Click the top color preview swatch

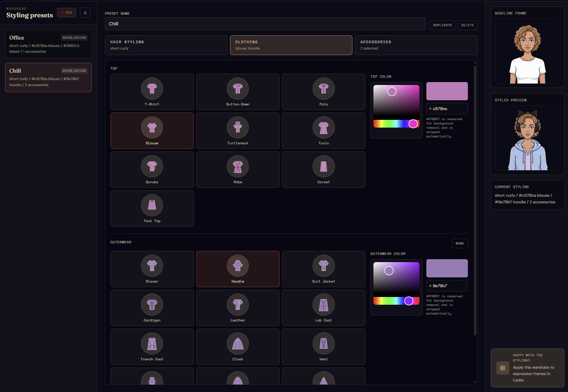coord(447,91)
